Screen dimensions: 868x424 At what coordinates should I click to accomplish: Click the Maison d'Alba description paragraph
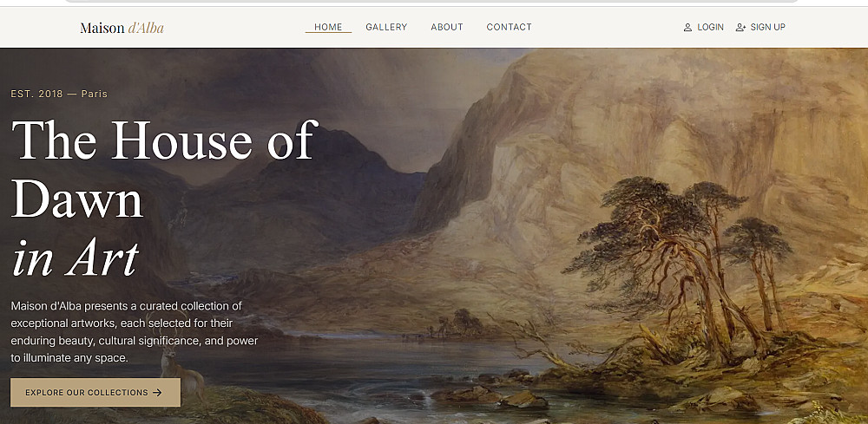coord(135,332)
